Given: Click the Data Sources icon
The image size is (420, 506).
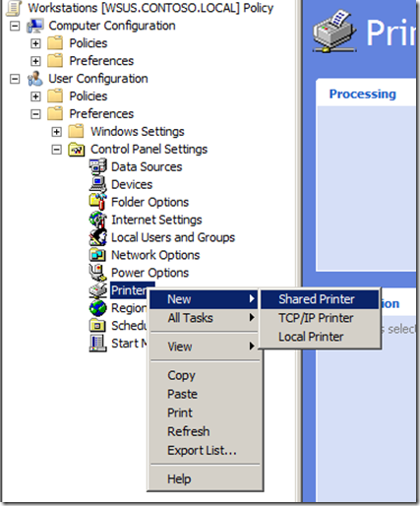Looking at the screenshot, I should click(x=97, y=166).
